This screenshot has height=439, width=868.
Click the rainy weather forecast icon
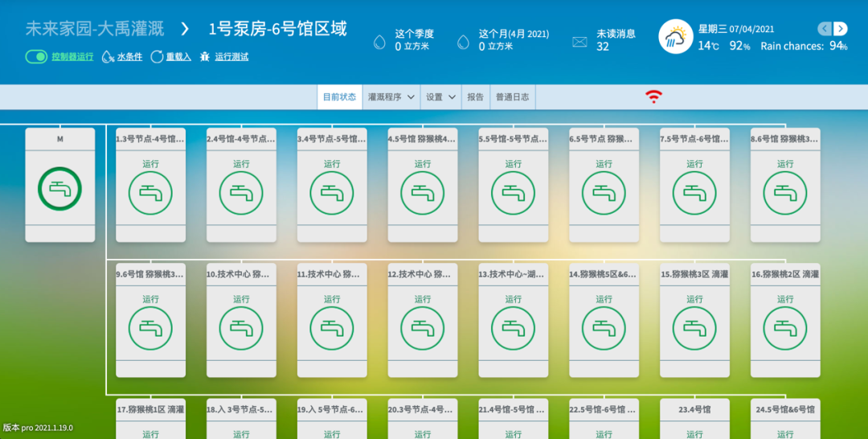(x=675, y=36)
